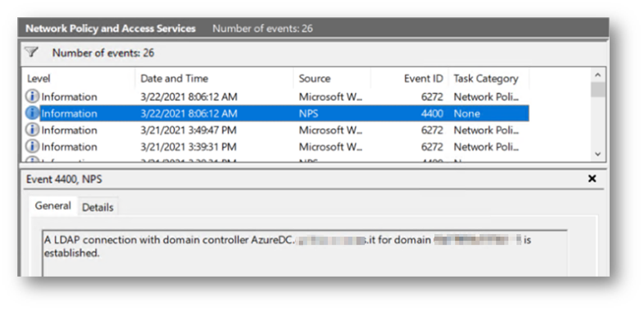The width and height of the screenshot is (644, 311).
Task: Select the 3/21/2021 3:39:31 PM event row
Action: pos(276,146)
